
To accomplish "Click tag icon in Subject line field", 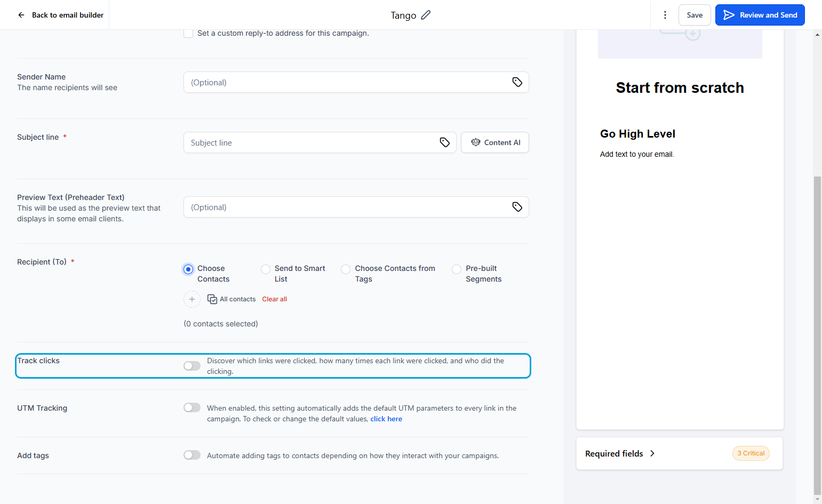I will pyautogui.click(x=444, y=142).
